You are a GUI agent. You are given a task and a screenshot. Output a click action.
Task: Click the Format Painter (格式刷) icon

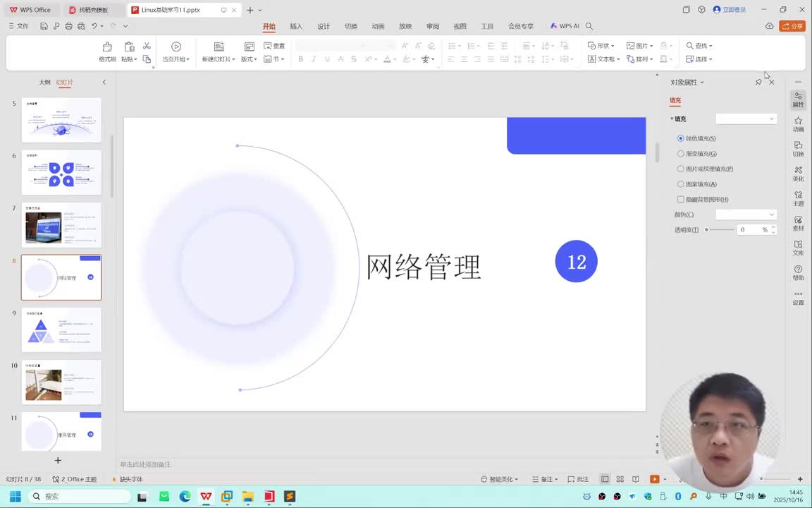(x=107, y=47)
